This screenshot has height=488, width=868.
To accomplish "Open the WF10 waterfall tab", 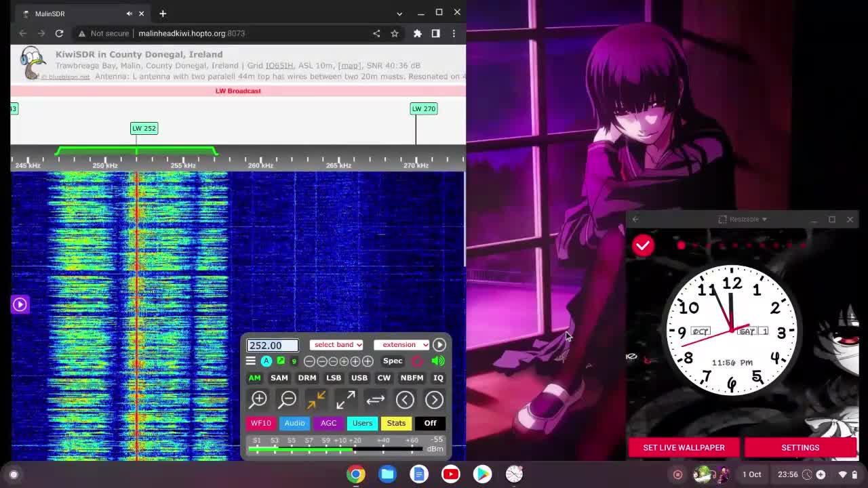I will click(x=261, y=423).
